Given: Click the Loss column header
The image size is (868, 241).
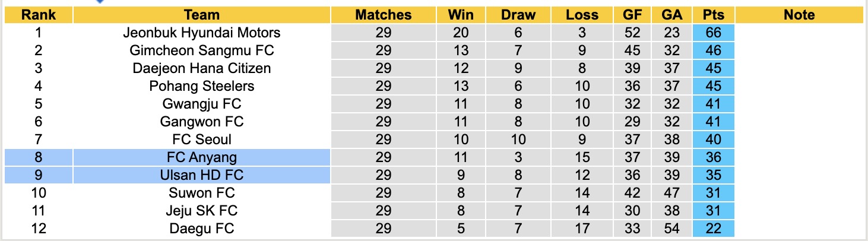Looking at the screenshot, I should [x=582, y=15].
